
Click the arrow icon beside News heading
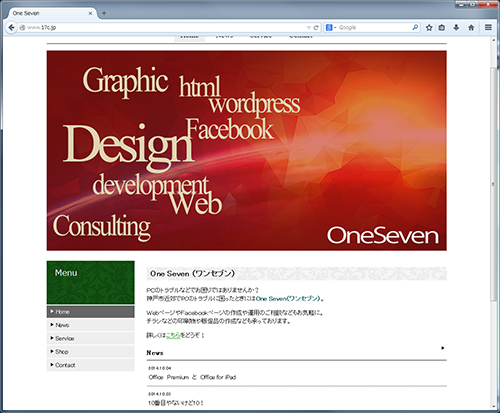(443, 348)
